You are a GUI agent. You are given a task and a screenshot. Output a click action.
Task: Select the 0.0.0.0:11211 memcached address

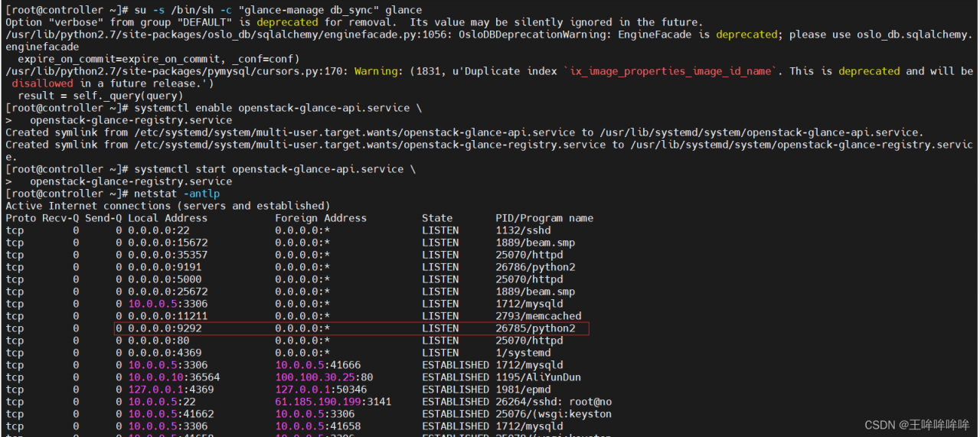coord(168,316)
